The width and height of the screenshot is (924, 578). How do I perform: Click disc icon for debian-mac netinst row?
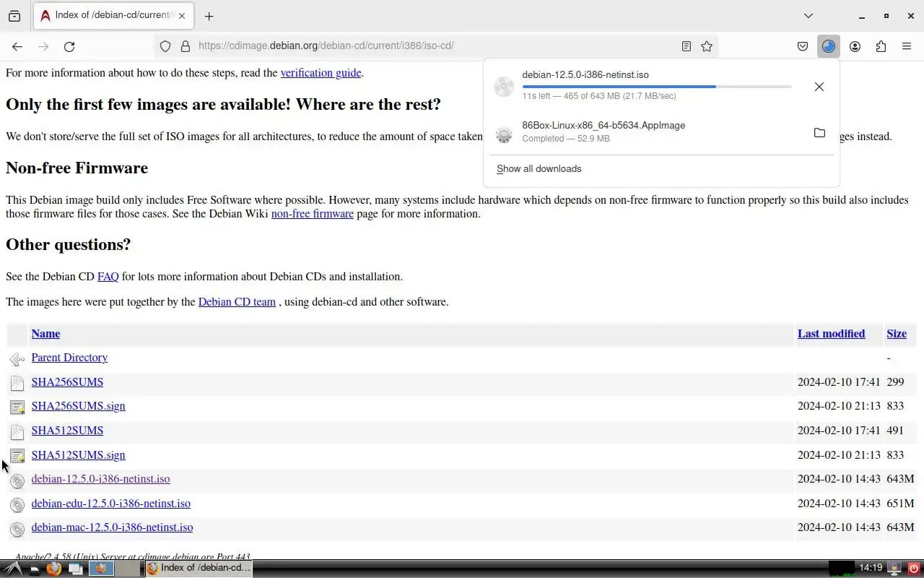[x=17, y=529]
